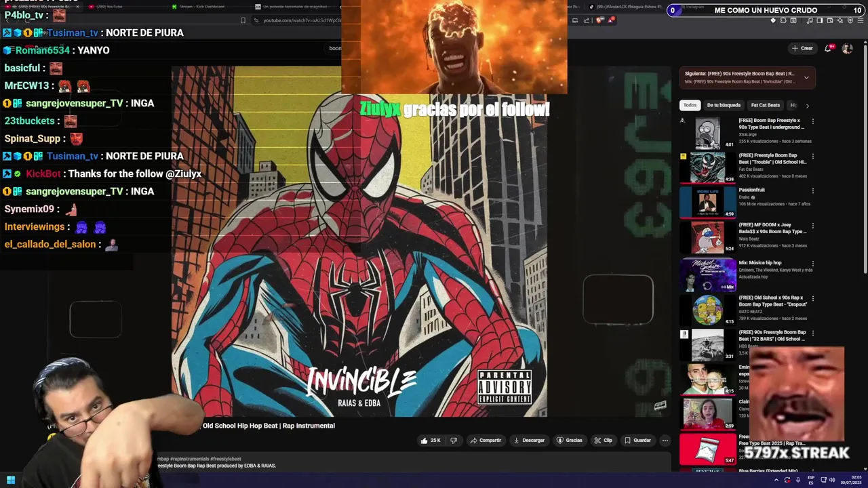Click the Brave shields lion icon

coord(599,20)
